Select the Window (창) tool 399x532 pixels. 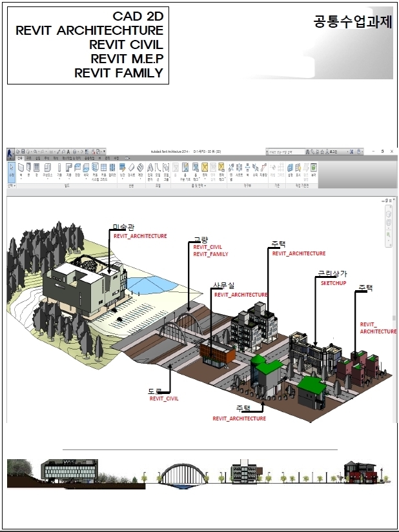[x=36, y=170]
